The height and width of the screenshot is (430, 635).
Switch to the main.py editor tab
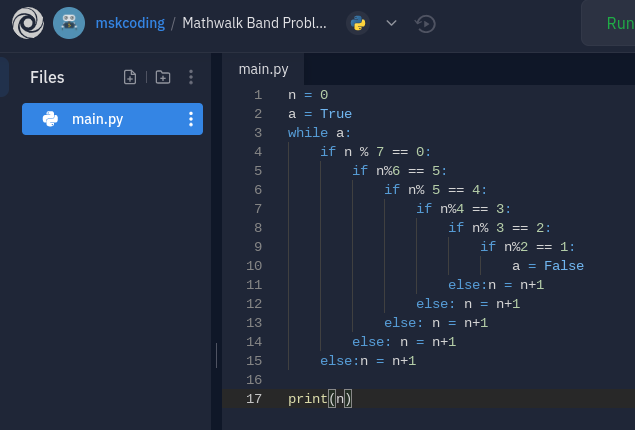(x=263, y=69)
